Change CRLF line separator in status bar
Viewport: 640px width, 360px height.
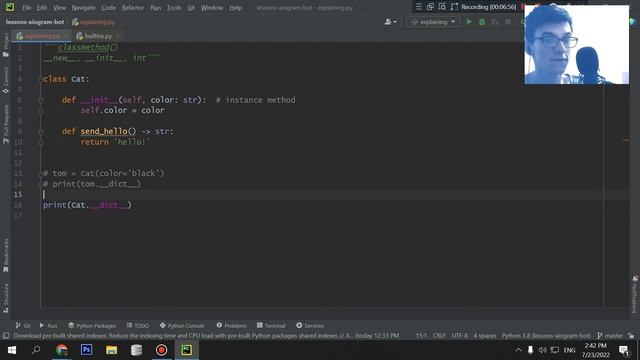pyautogui.click(x=439, y=336)
